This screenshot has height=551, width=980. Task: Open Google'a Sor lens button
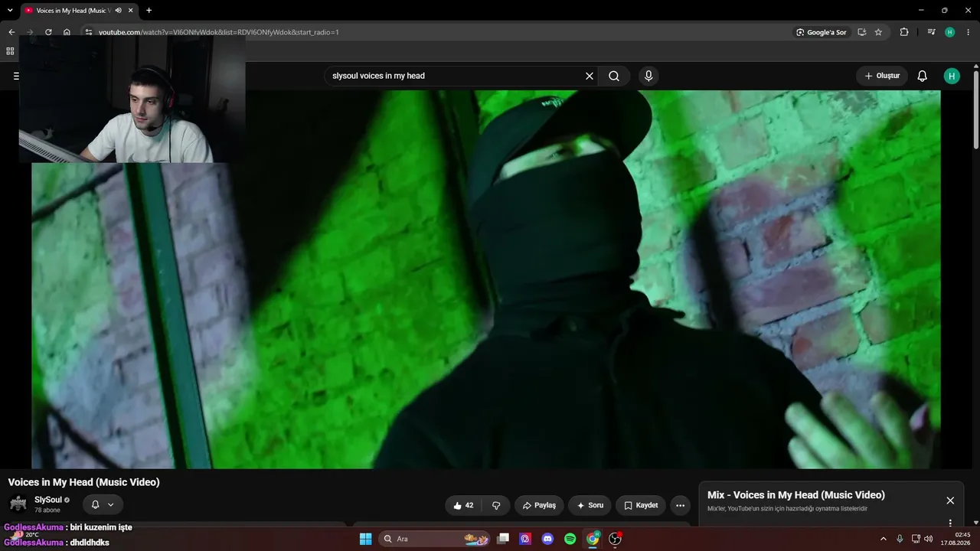821,32
